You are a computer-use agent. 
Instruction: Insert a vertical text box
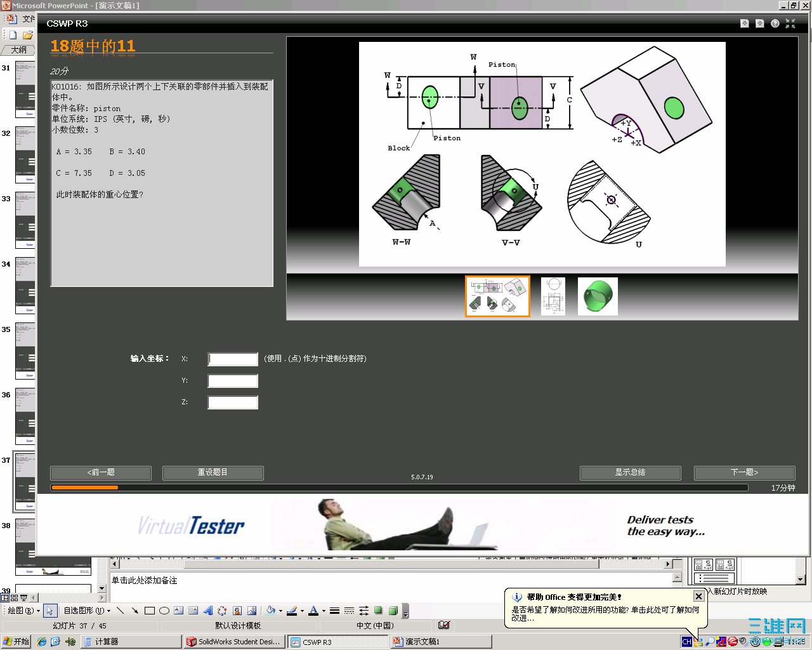point(193,611)
